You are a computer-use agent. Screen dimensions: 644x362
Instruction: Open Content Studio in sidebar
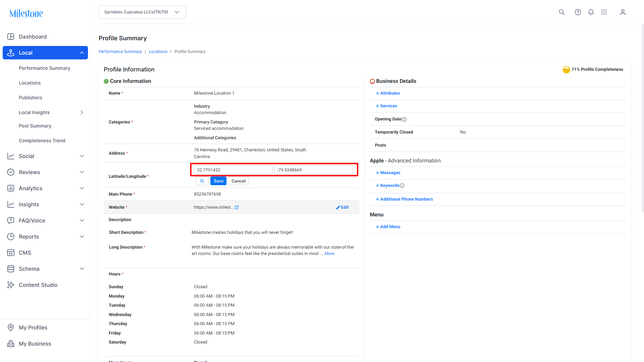coord(38,285)
